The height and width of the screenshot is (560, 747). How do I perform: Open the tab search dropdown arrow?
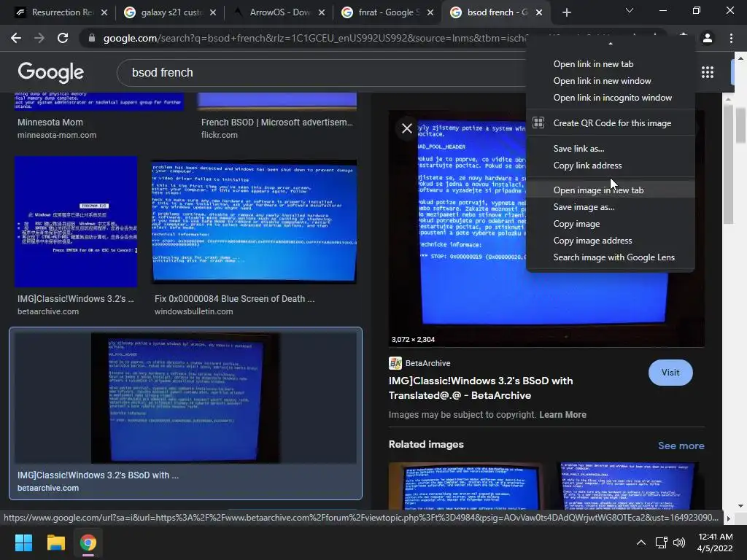630,10
